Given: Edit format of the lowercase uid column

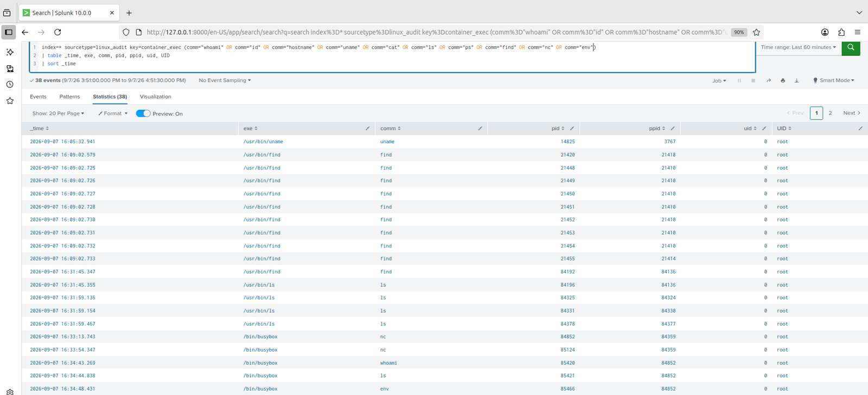Looking at the screenshot, I should tap(764, 129).
